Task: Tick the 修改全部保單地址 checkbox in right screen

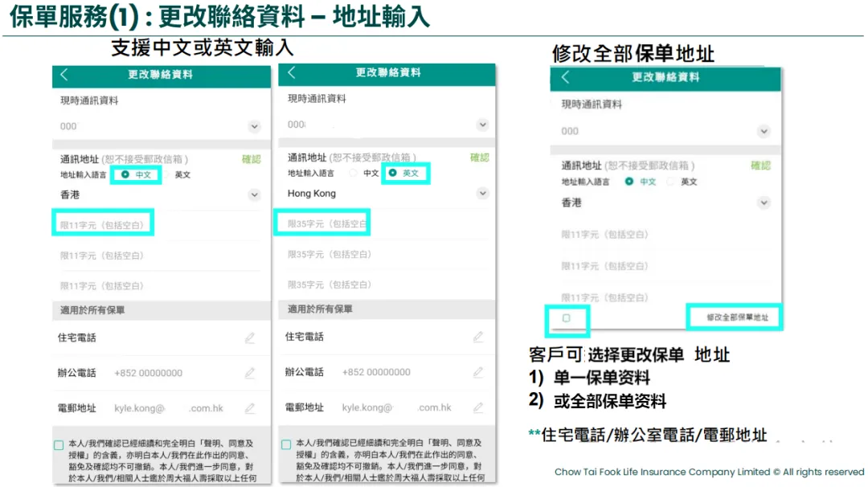Action: tap(567, 318)
